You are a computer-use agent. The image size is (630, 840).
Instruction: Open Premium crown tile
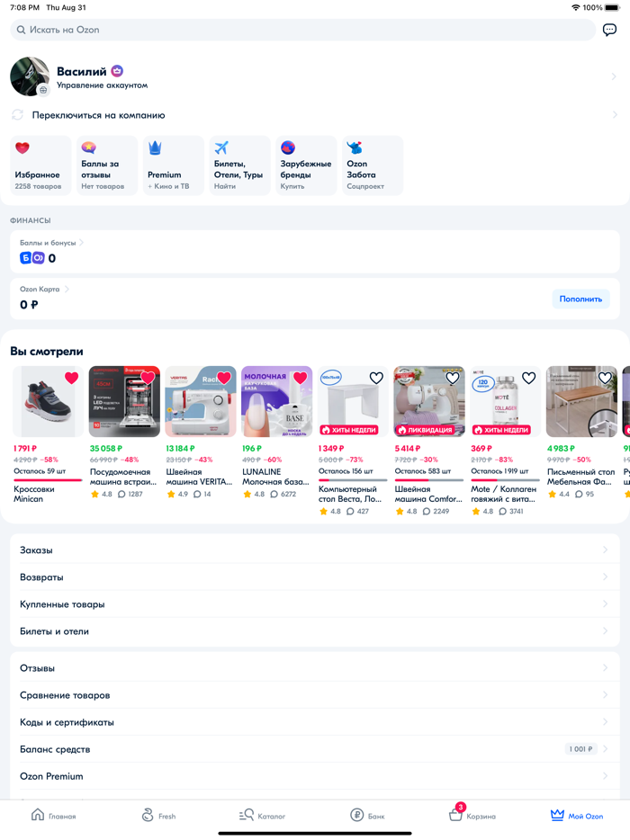pos(174,165)
